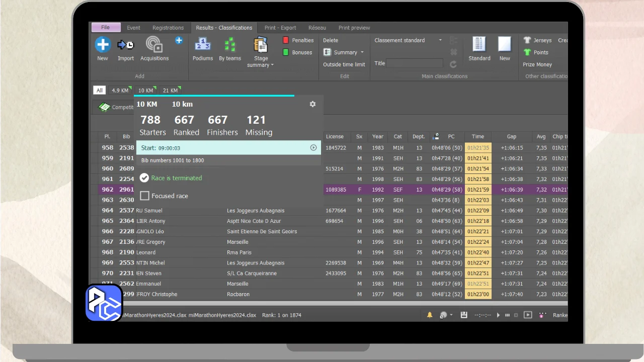Click the Title input field
This screenshot has height=362, width=644.
(x=415, y=63)
